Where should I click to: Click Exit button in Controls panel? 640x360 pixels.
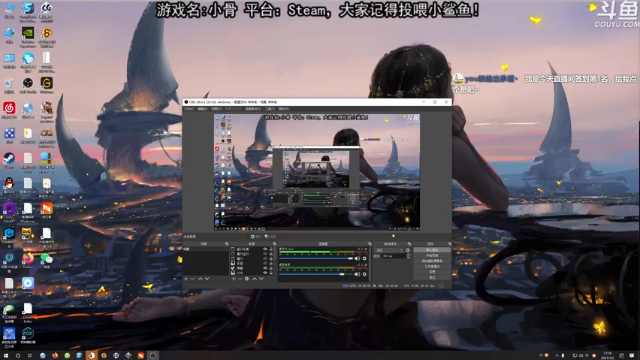pos(432,277)
